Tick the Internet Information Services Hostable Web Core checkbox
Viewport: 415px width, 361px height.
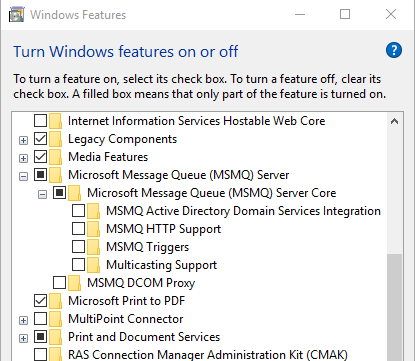pos(40,121)
